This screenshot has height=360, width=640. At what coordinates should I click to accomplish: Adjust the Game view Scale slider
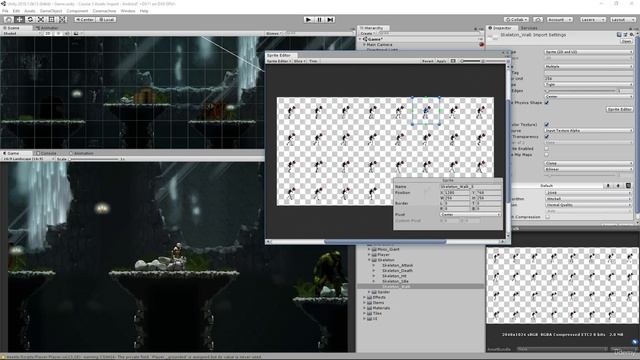click(94, 159)
